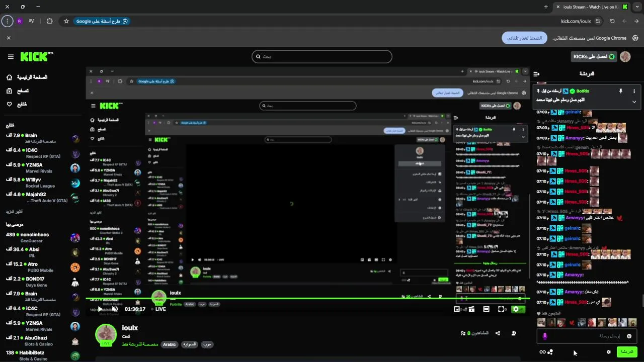Open the Chrome three-dot menu
Screen dimensions: 644x362
pos(7,21)
